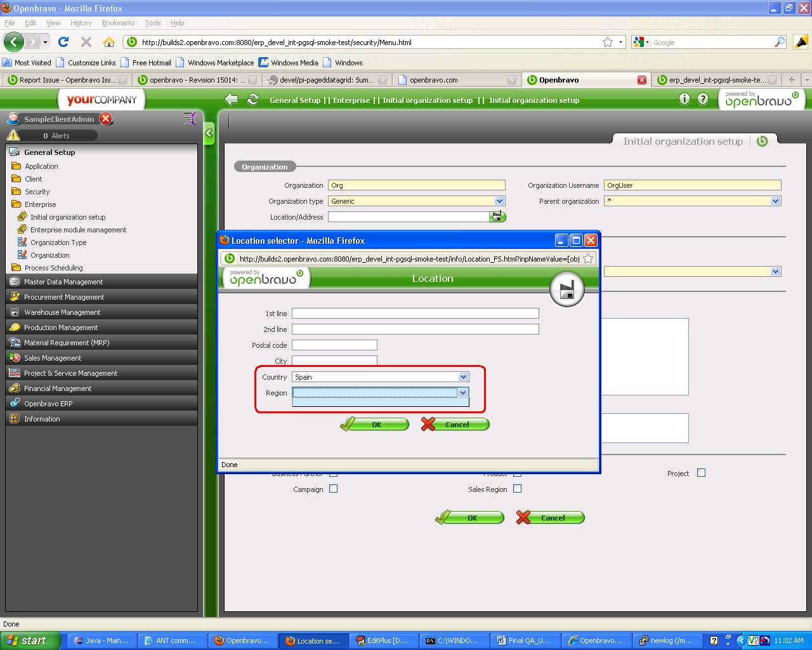The image size is (812, 650).
Task: Open the Bookmarks menu in Firefox
Action: pyautogui.click(x=118, y=23)
